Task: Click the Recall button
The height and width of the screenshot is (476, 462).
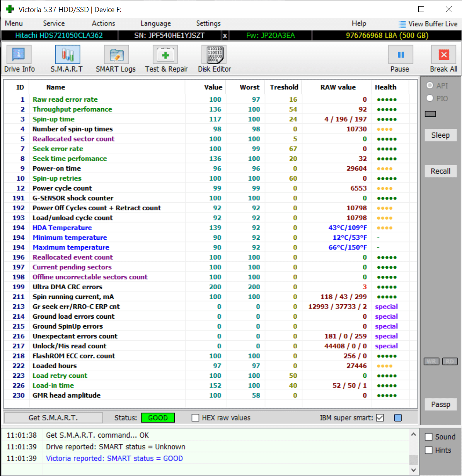Action: pos(440,171)
